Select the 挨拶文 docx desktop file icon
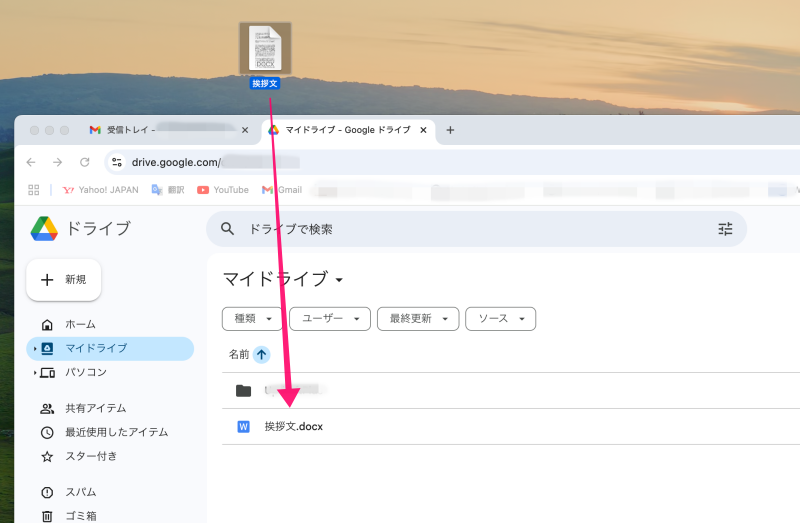This screenshot has height=523, width=800. click(265, 48)
